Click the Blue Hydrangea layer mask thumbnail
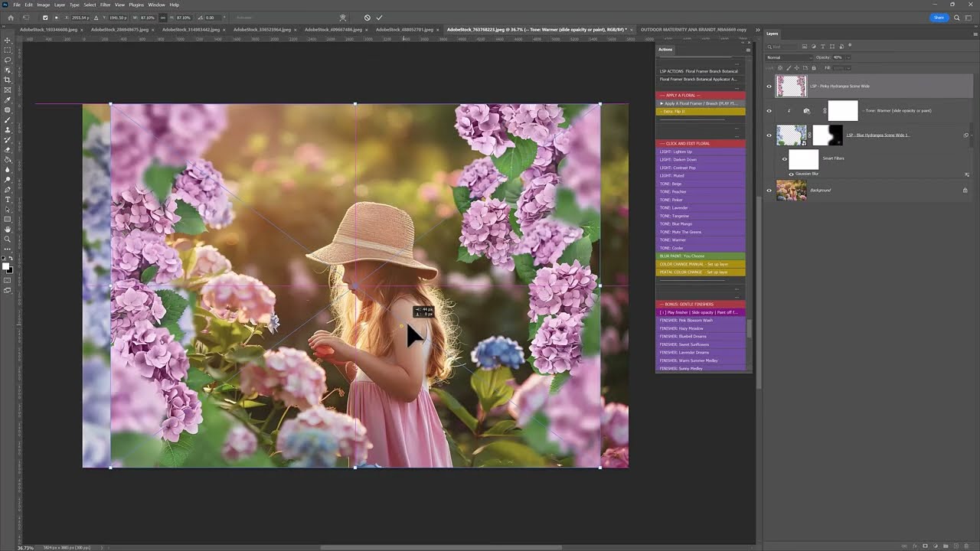980x551 pixels. (828, 135)
